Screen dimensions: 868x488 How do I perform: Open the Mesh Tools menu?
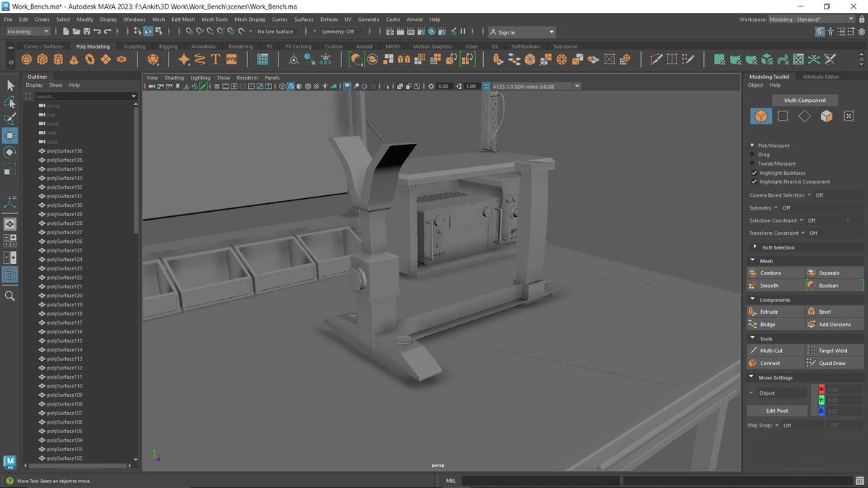click(214, 20)
